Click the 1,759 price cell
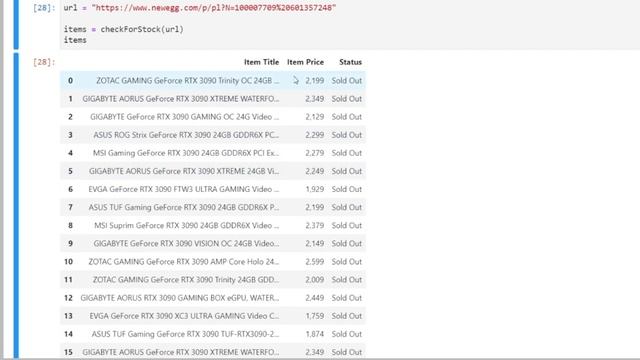640x360 pixels. tap(314, 316)
